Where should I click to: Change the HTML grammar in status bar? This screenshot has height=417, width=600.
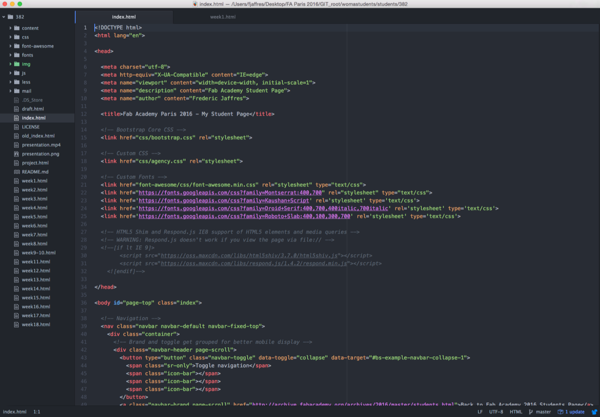coord(515,412)
